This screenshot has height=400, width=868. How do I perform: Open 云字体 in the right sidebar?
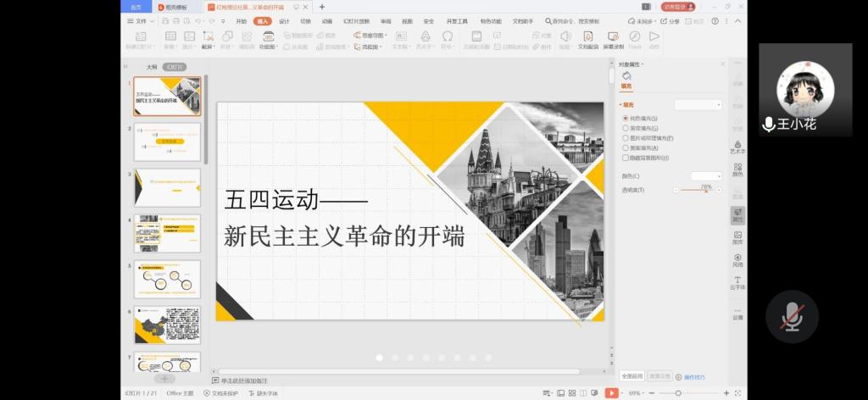coord(737,282)
